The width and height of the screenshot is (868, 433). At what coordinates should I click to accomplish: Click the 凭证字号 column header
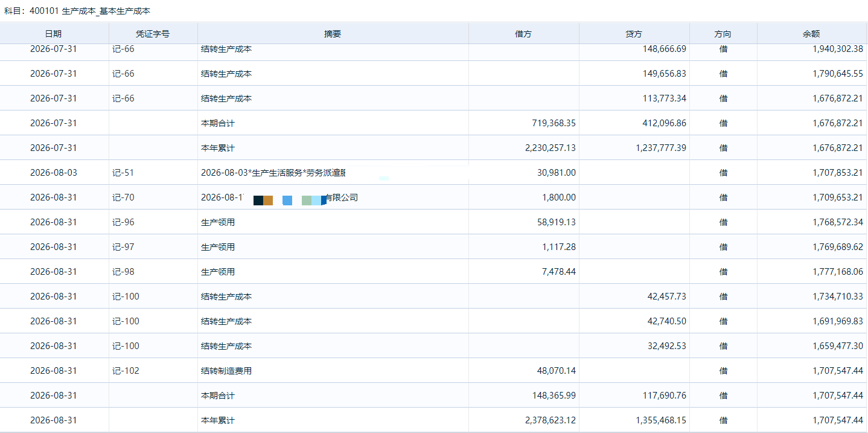pos(153,34)
